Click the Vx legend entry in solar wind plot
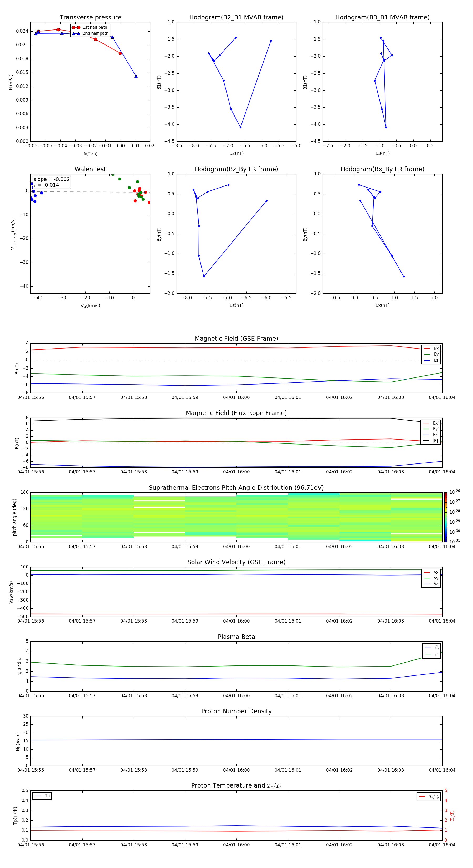This screenshot has height=868, width=473. tap(431, 572)
